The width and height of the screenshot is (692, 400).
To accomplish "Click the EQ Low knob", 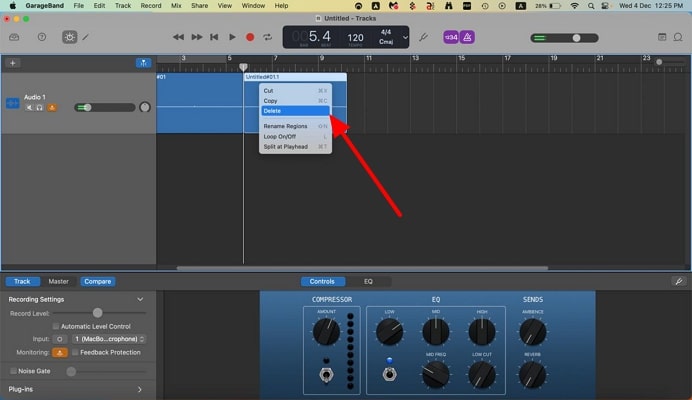I will click(389, 332).
